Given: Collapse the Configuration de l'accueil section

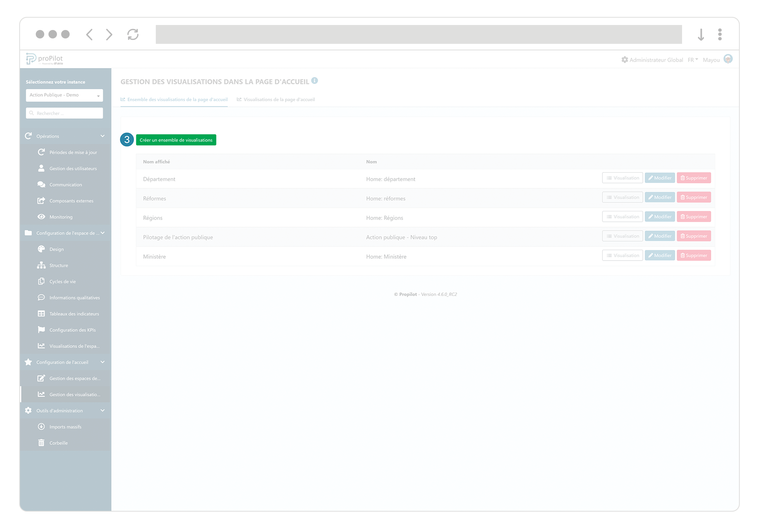Looking at the screenshot, I should (x=102, y=362).
